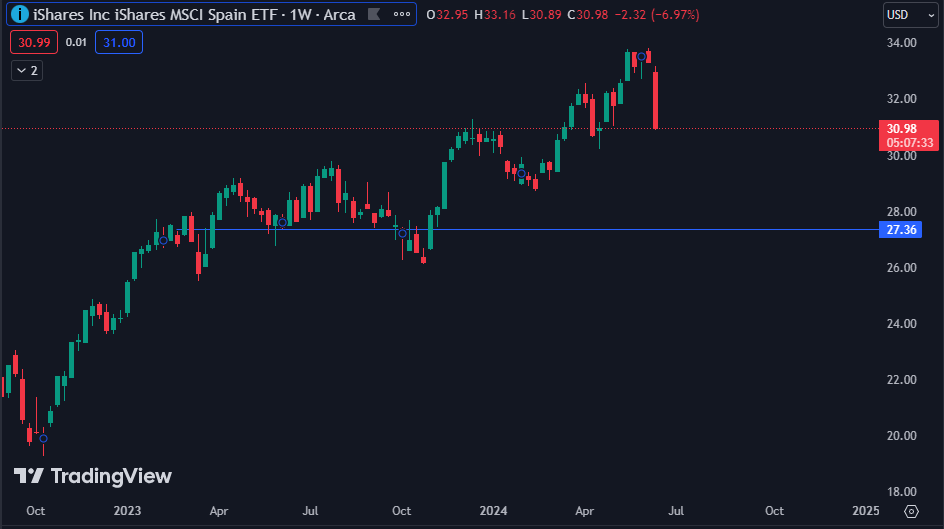Screen dimensions: 944x529
Task: Click the blue 31.00 buy price button
Action: tap(119, 42)
